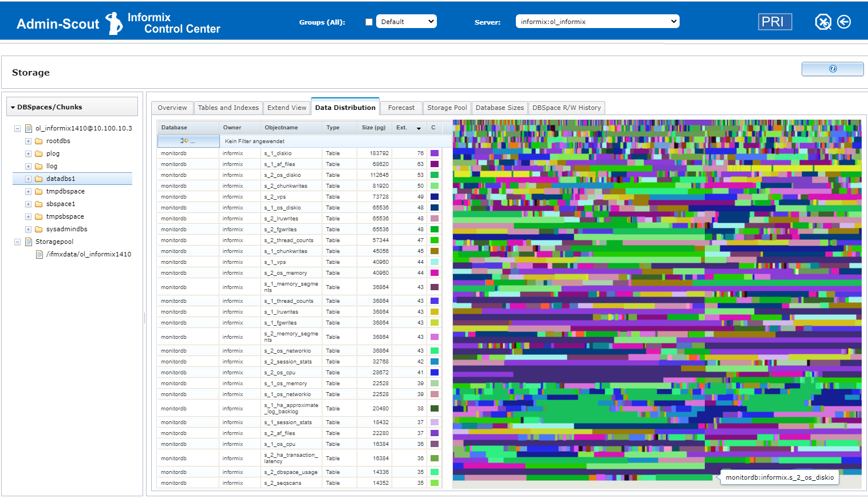Image resolution: width=868 pixels, height=498 pixels.
Task: Click the s_1_ha_approximate_log_backlog object name cell
Action: [291, 408]
